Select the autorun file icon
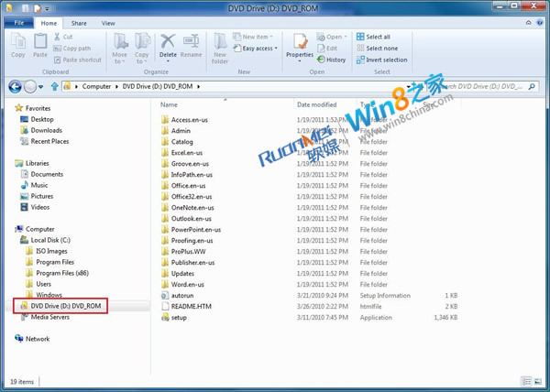This screenshot has height=392, width=550. pos(165,295)
